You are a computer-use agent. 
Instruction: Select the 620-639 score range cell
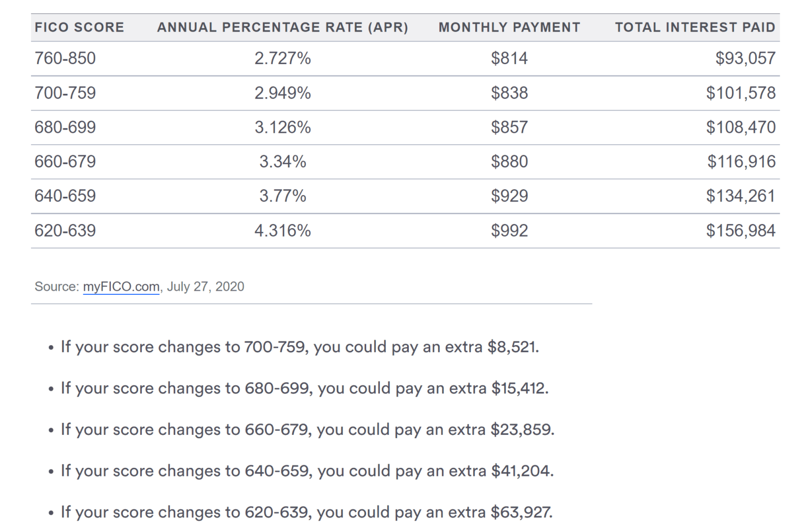pos(65,230)
